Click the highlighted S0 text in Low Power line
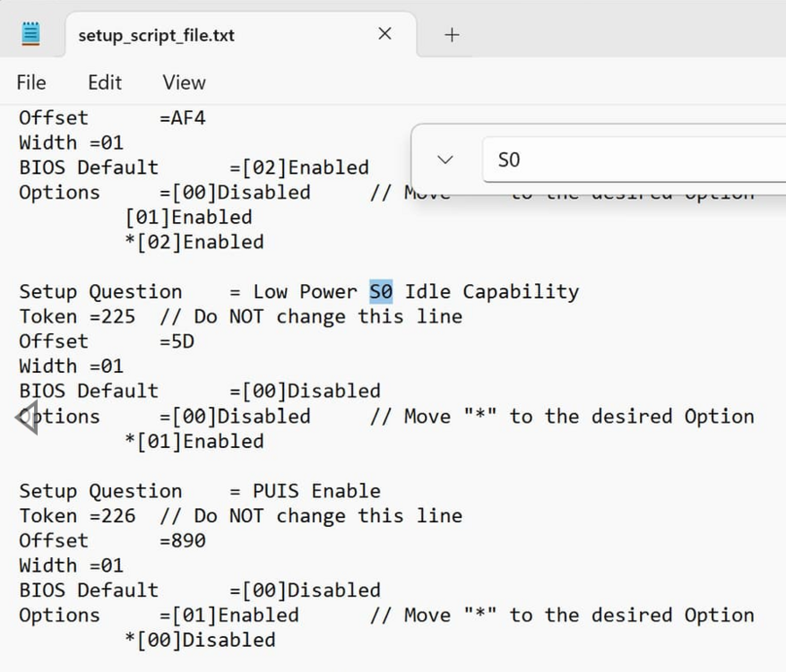This screenshot has height=672, width=786. [381, 292]
